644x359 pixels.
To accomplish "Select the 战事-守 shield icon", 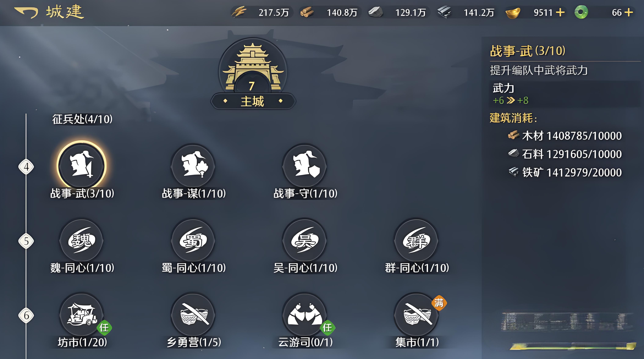I will tap(305, 165).
